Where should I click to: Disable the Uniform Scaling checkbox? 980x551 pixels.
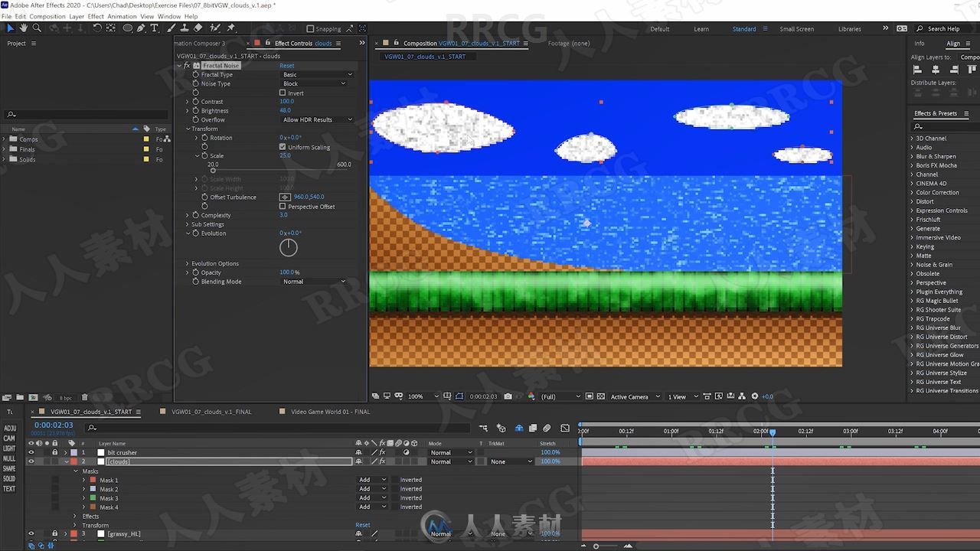283,147
